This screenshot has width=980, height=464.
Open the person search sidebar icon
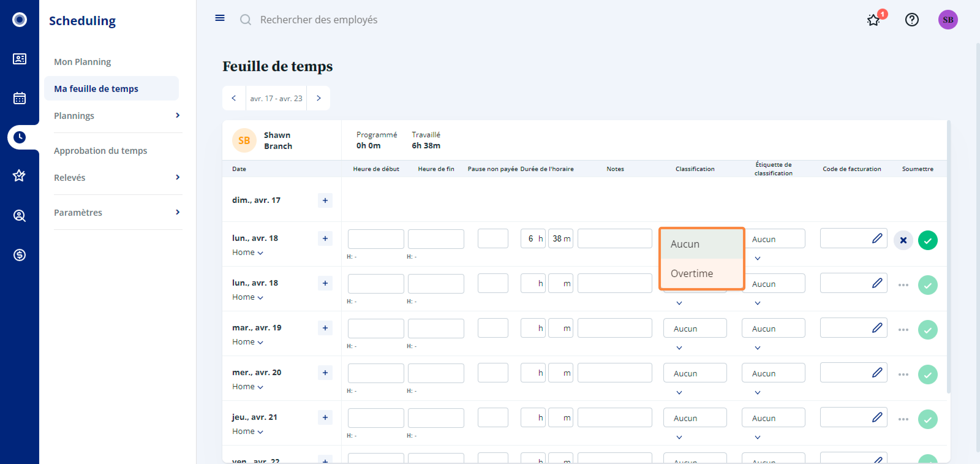pos(19,216)
